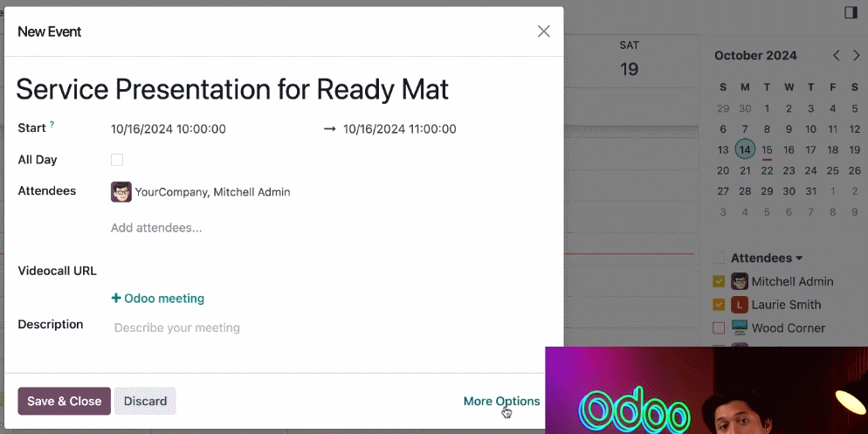This screenshot has width=868, height=434.
Task: Uncheck Laurie Smith attendee filter
Action: [719, 305]
